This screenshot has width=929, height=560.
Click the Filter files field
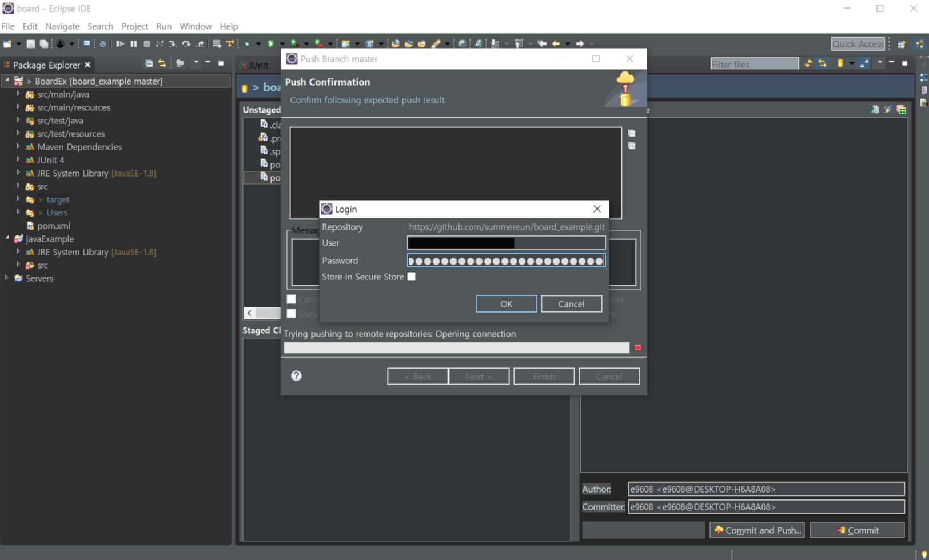754,64
